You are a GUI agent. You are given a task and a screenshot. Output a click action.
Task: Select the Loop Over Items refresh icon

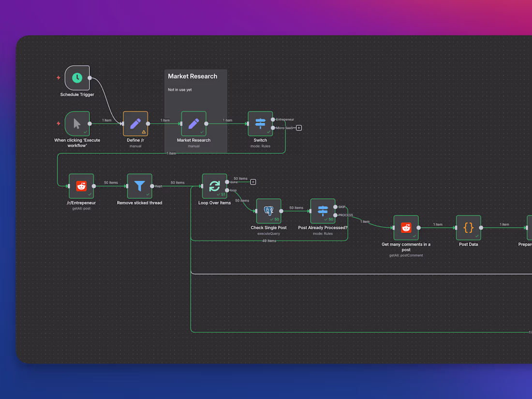pyautogui.click(x=214, y=185)
